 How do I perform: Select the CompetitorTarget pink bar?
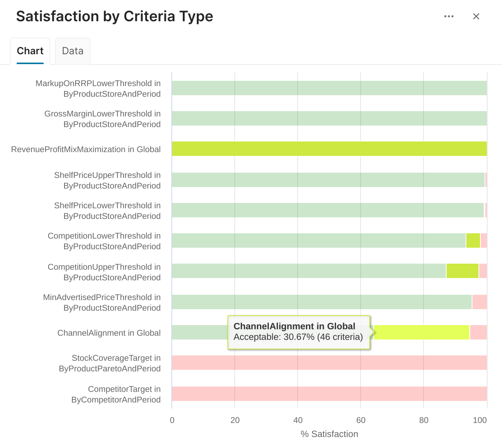coord(329,394)
